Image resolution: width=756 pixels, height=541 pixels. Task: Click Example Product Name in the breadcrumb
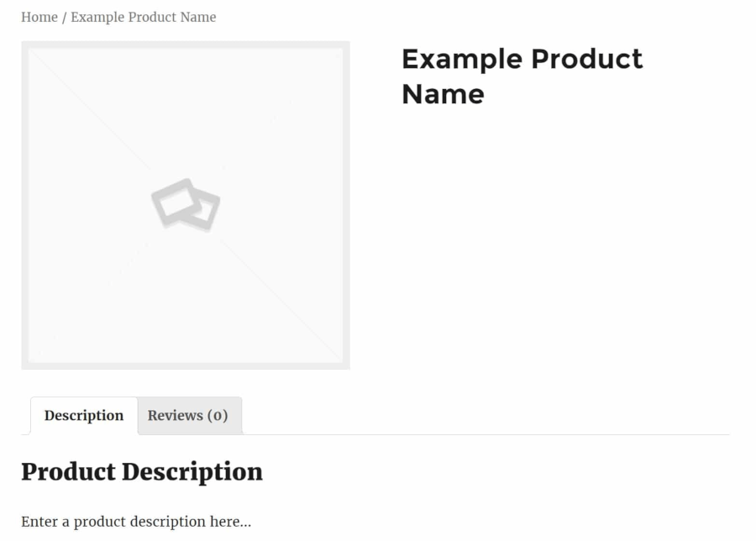[143, 17]
